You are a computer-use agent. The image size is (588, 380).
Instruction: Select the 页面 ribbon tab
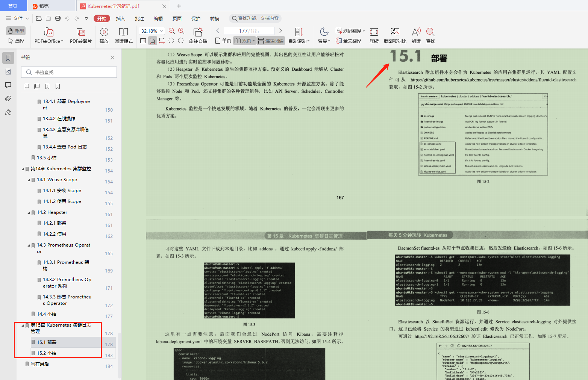pyautogui.click(x=177, y=18)
